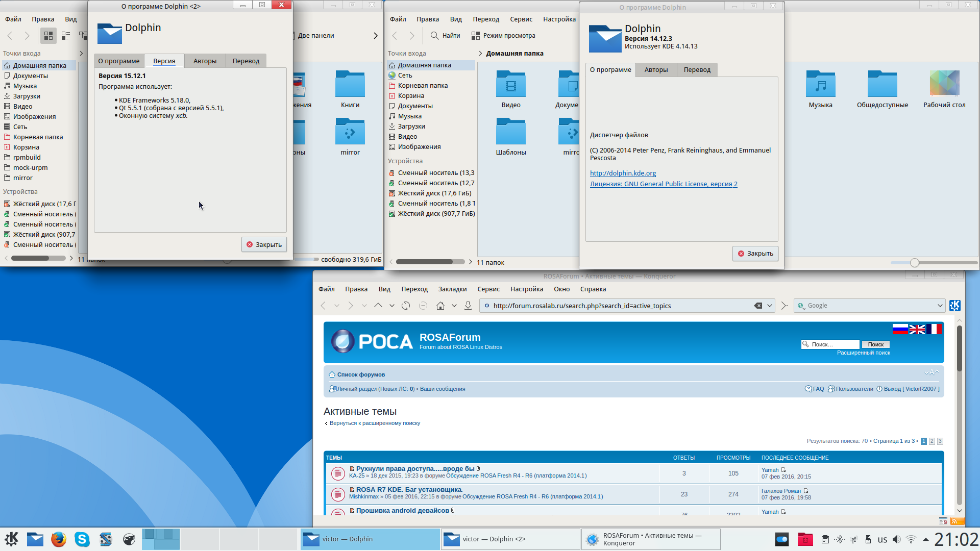The width and height of the screenshot is (980, 551).
Task: Open the Google search engine dropdown
Action: 940,306
